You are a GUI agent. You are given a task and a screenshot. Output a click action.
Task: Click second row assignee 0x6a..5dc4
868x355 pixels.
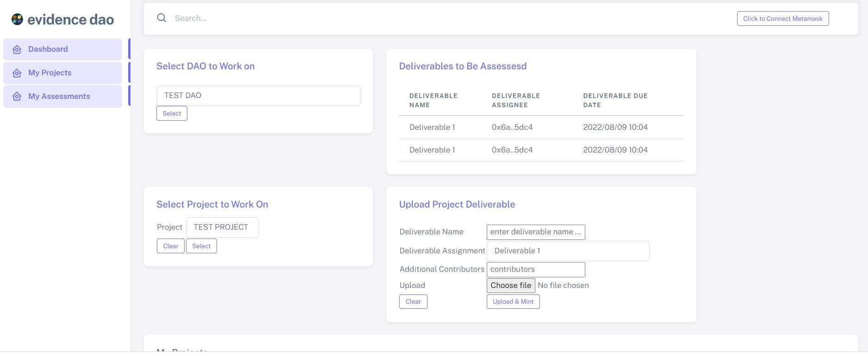pyautogui.click(x=512, y=150)
